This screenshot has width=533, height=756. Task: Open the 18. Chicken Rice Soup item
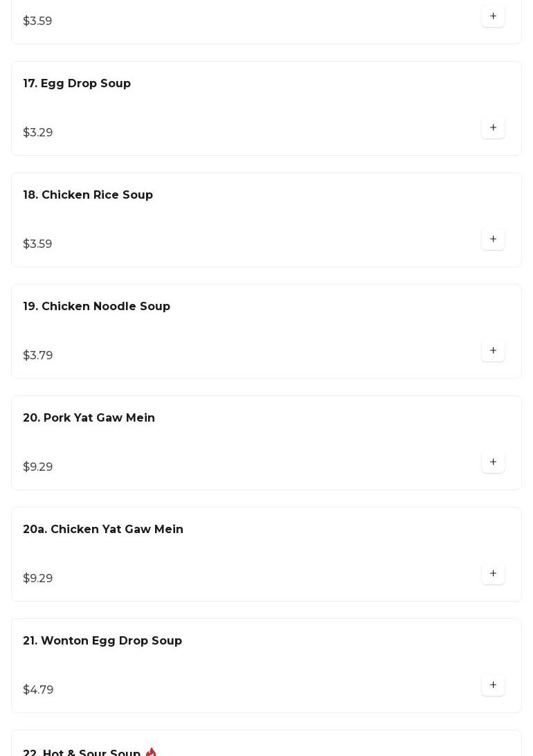[x=88, y=195]
